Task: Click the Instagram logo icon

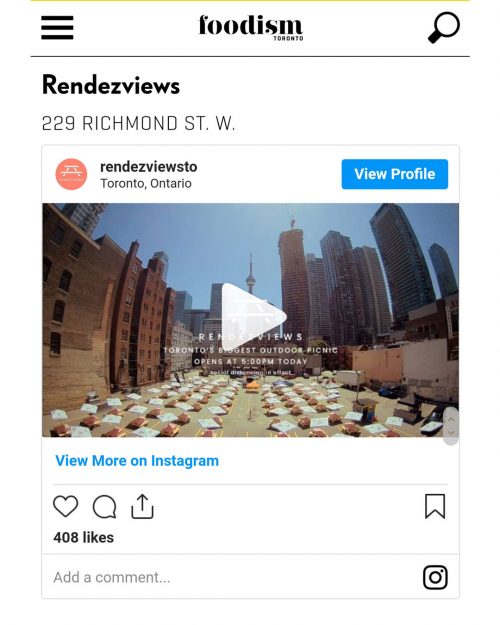Action: pos(435,577)
